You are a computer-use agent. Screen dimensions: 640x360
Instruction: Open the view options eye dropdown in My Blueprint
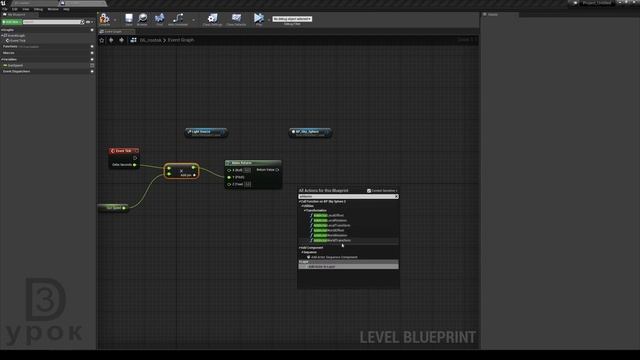click(x=89, y=22)
